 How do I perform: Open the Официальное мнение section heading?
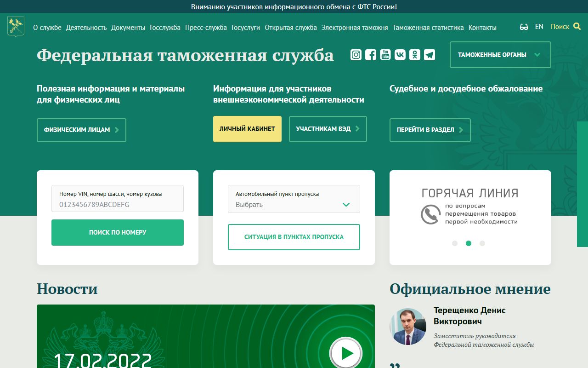tap(470, 289)
